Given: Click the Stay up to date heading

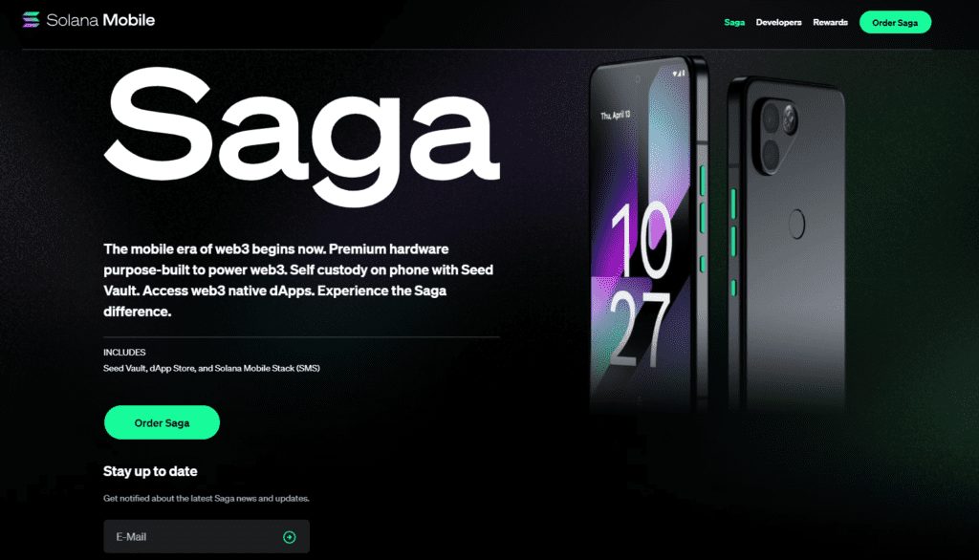Looking at the screenshot, I should (x=150, y=471).
